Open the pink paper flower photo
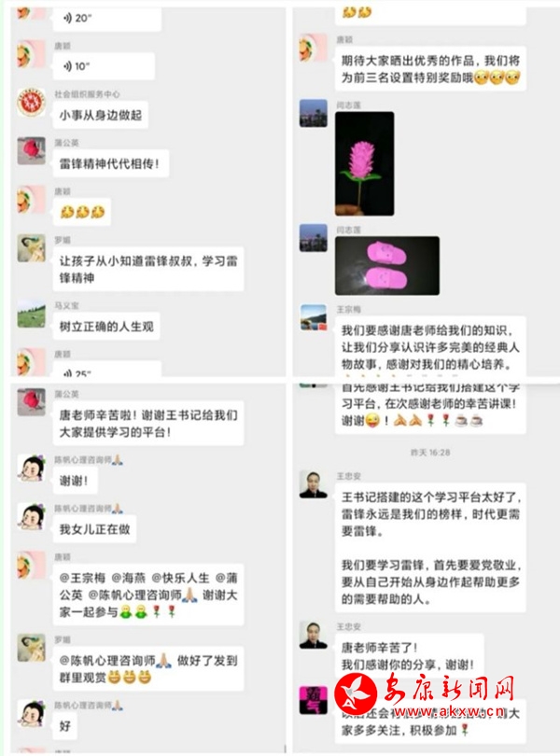This screenshot has width=560, height=756. point(365,163)
